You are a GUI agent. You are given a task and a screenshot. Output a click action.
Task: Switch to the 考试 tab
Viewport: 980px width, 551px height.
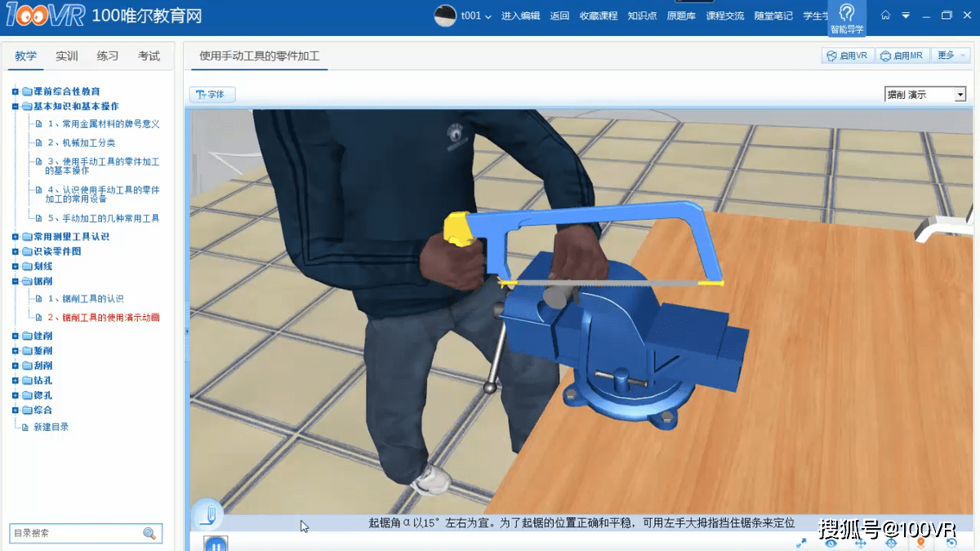[149, 56]
